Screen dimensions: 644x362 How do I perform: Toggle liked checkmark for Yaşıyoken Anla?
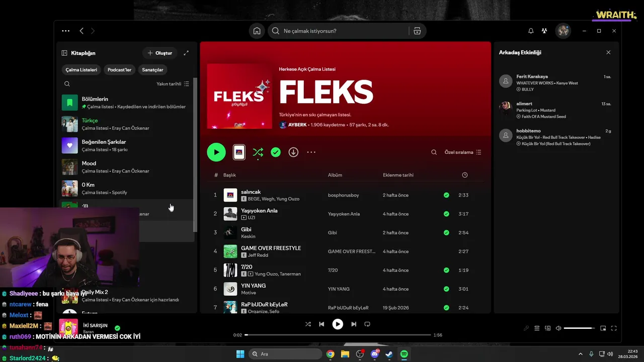(x=446, y=214)
